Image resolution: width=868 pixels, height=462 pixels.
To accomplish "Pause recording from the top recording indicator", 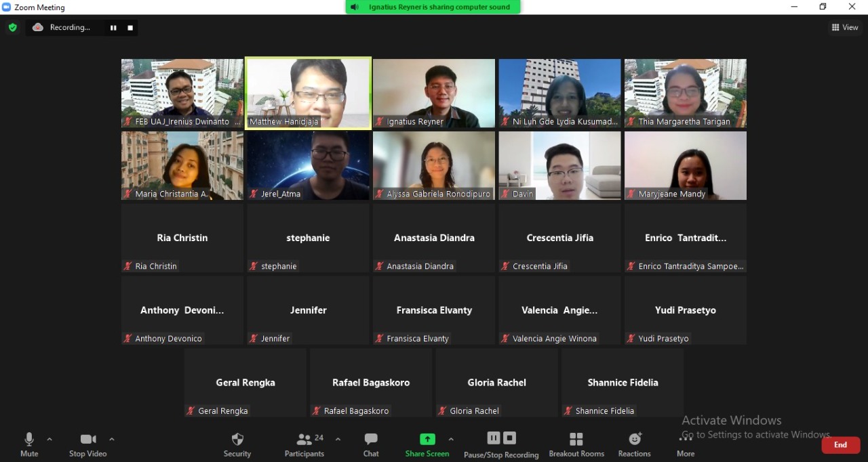I will click(x=113, y=28).
